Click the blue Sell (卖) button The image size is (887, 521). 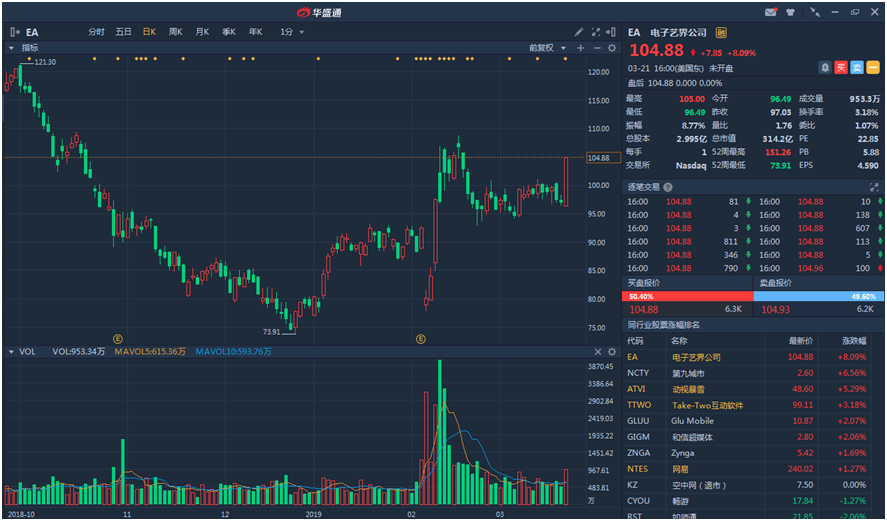click(x=857, y=67)
